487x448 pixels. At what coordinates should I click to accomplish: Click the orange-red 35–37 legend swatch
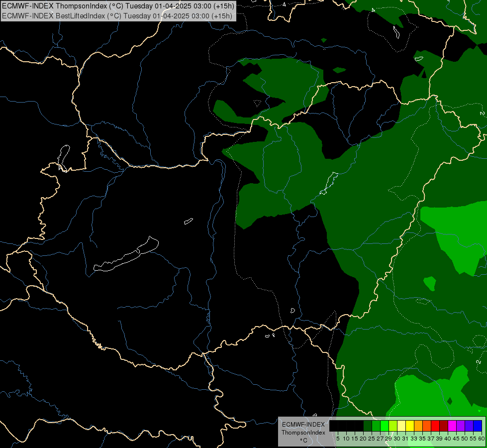pos(427,426)
